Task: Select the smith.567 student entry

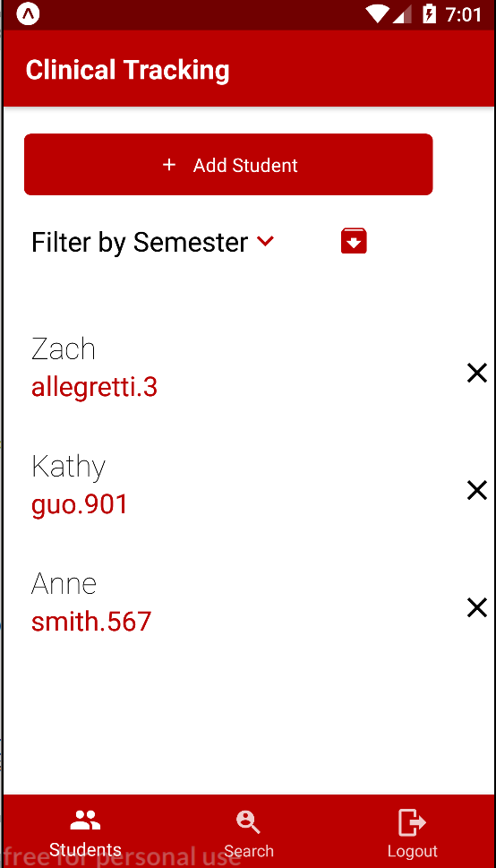Action: [91, 622]
